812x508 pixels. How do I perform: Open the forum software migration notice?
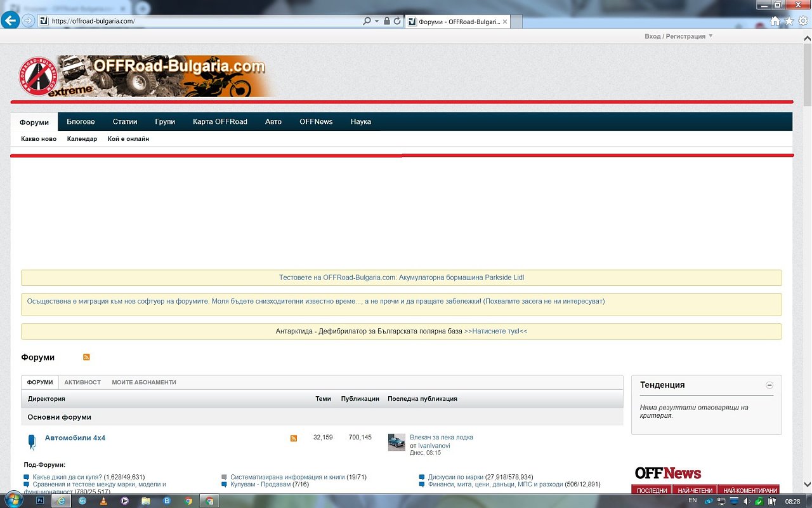pyautogui.click(x=316, y=301)
